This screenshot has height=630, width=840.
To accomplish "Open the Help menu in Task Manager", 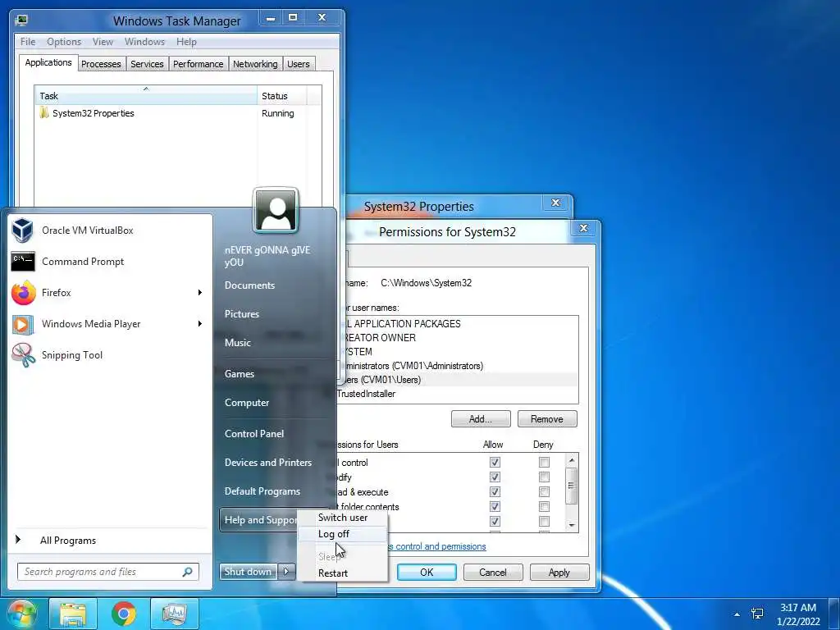I will [186, 41].
